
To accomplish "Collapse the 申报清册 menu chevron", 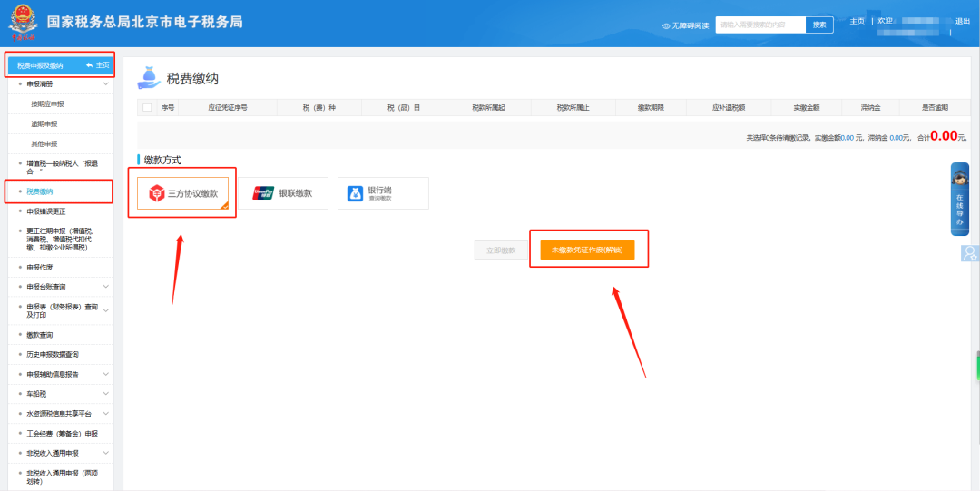I will click(105, 83).
